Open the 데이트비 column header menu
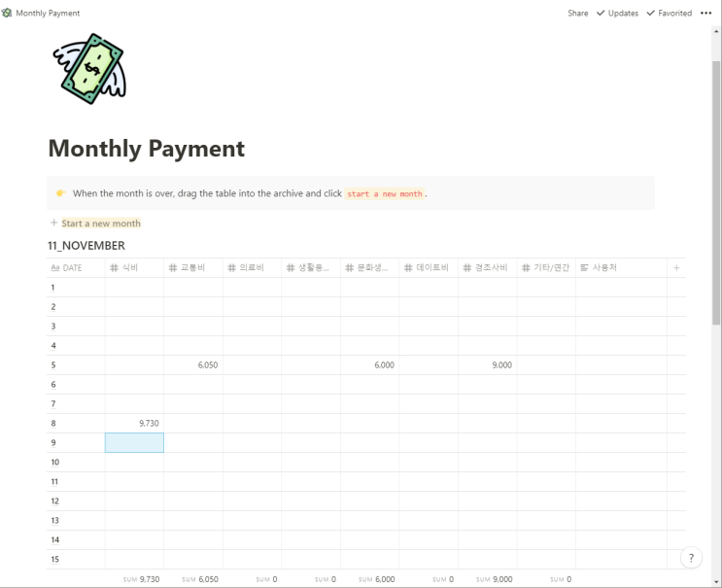Viewport: 722px width, 588px height. (429, 267)
